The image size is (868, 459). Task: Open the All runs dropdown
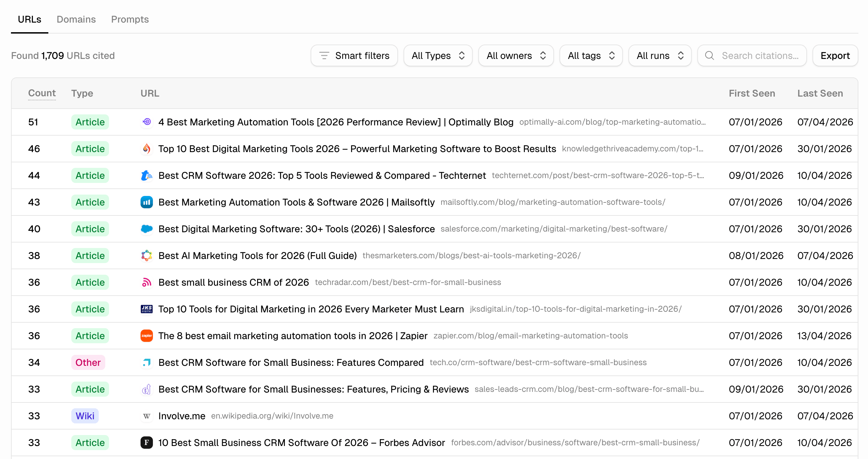pos(660,55)
